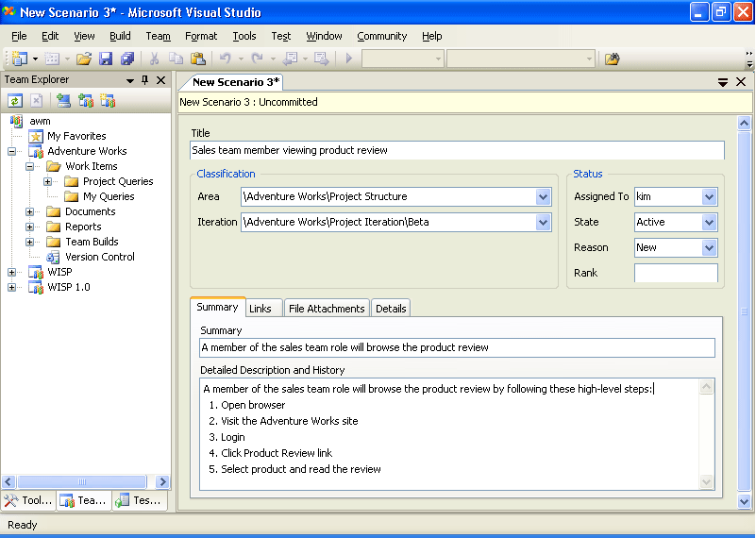Select My Favorites star icon
Screen dimensions: 756x538
tap(36, 136)
